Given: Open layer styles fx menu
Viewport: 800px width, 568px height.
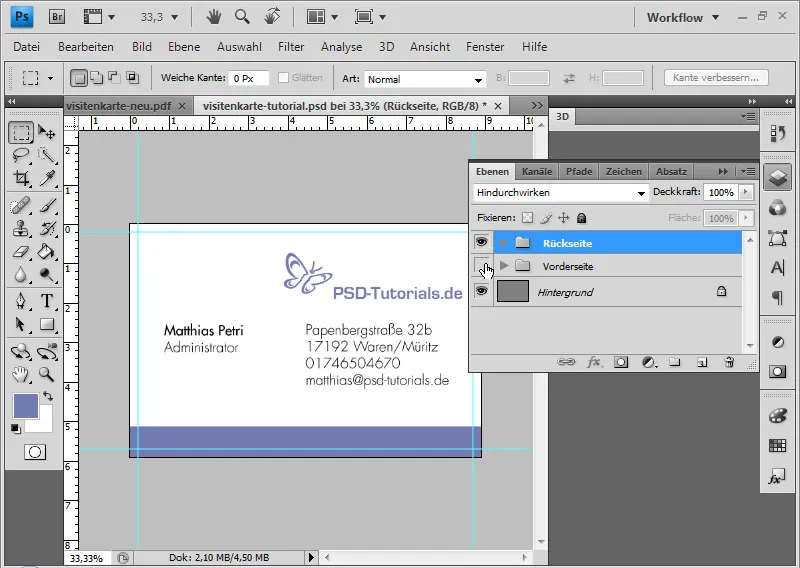Looking at the screenshot, I should (x=594, y=362).
